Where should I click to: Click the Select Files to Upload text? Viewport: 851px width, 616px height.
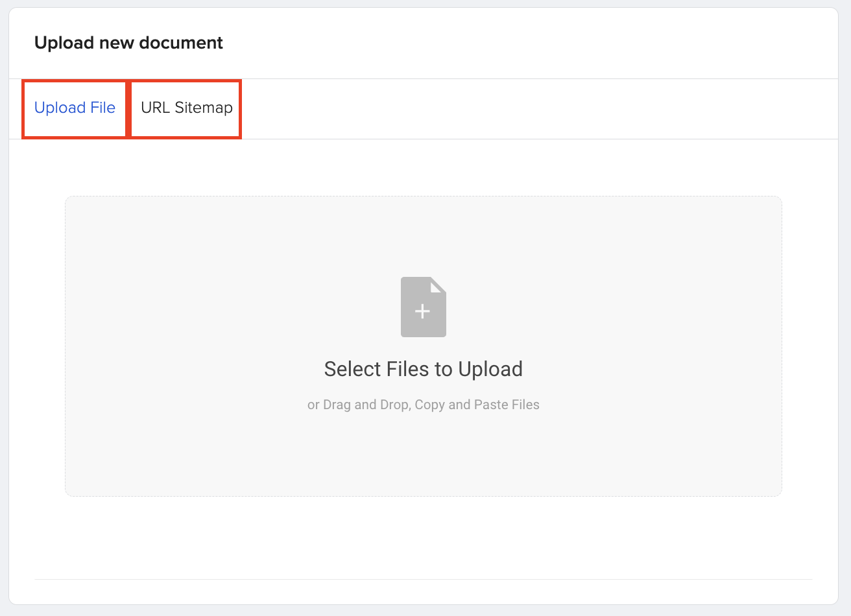(423, 369)
